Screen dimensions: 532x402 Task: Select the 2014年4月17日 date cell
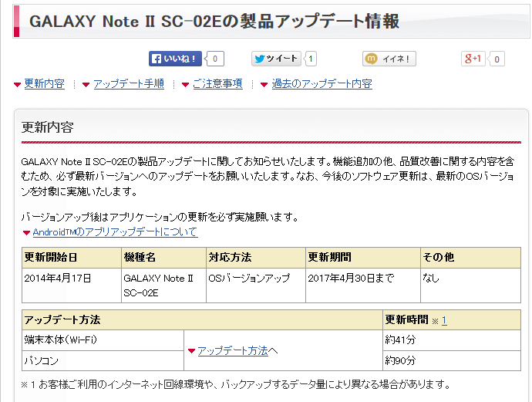click(72, 285)
